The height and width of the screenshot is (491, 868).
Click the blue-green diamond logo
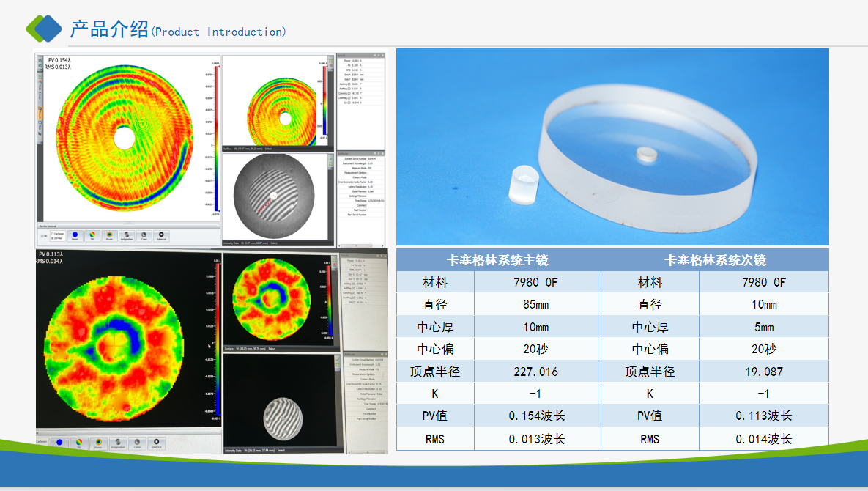pyautogui.click(x=44, y=29)
